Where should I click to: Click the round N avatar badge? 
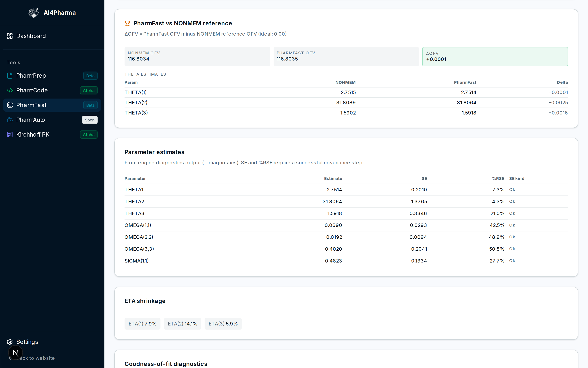pyautogui.click(x=15, y=352)
